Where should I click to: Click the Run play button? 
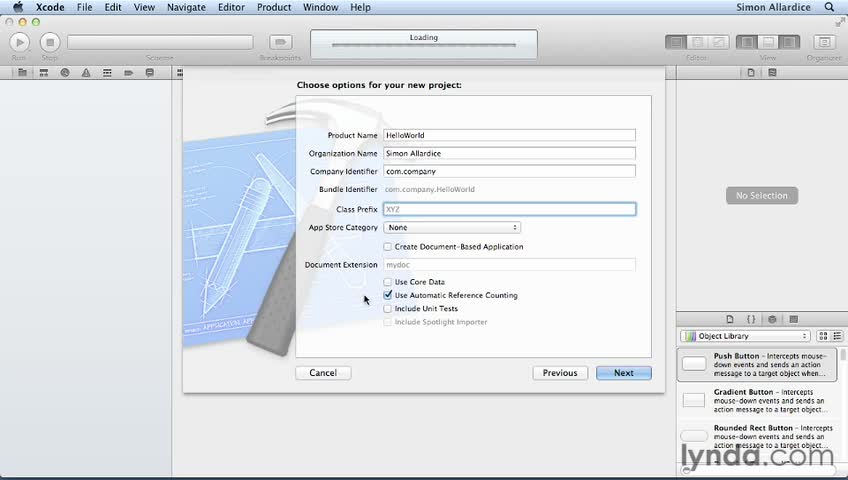pyautogui.click(x=19, y=42)
